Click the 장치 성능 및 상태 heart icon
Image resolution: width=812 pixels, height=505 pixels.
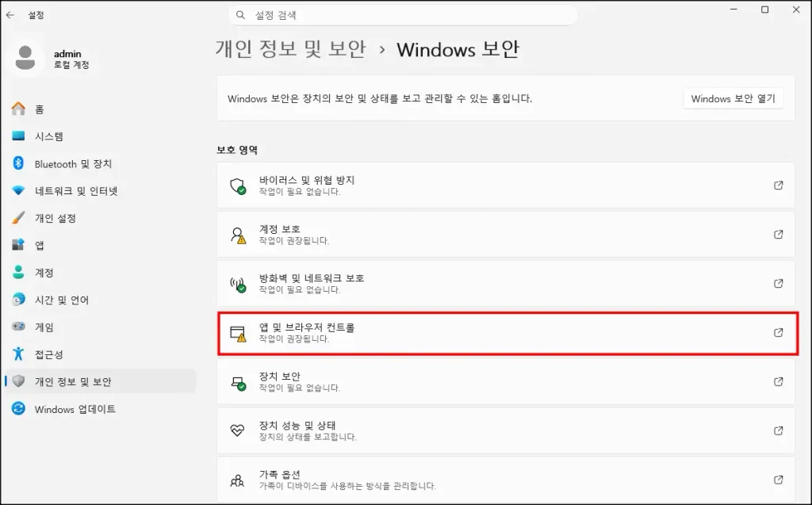[x=237, y=430]
